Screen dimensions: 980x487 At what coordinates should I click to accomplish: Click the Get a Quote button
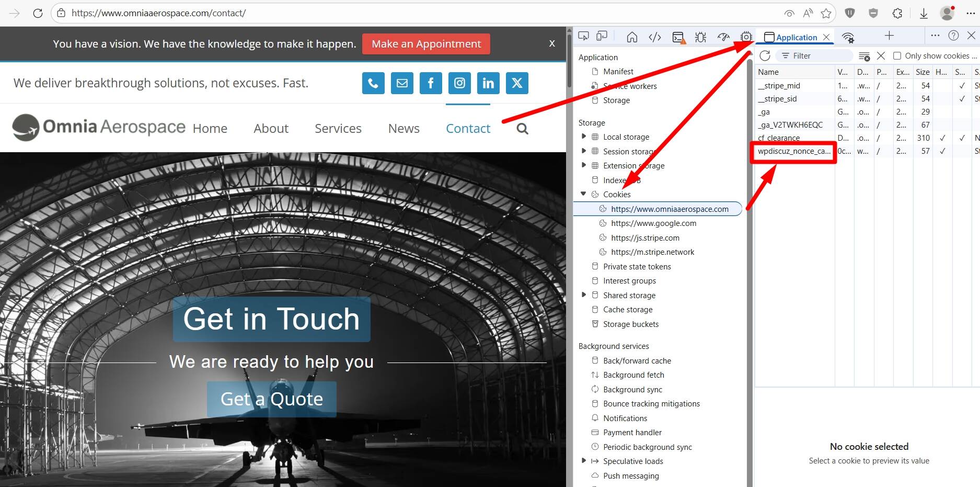tap(271, 399)
